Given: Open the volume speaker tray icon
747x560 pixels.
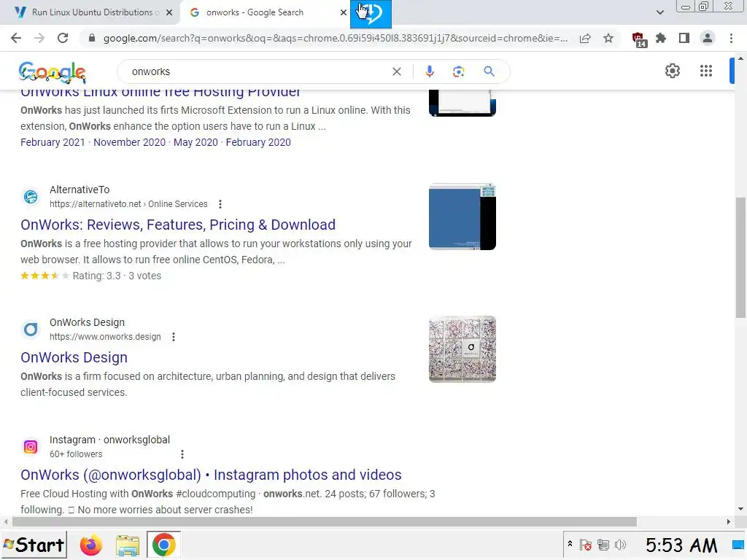Looking at the screenshot, I should (620, 545).
